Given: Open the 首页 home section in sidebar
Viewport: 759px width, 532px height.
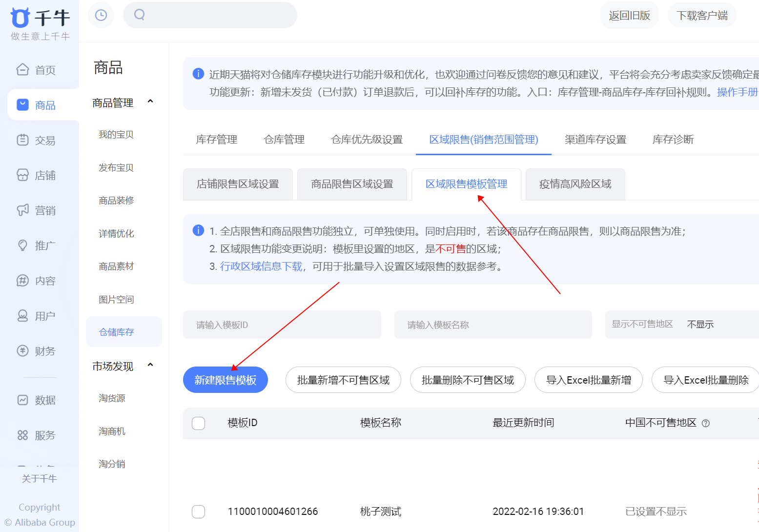Looking at the screenshot, I should point(39,70).
